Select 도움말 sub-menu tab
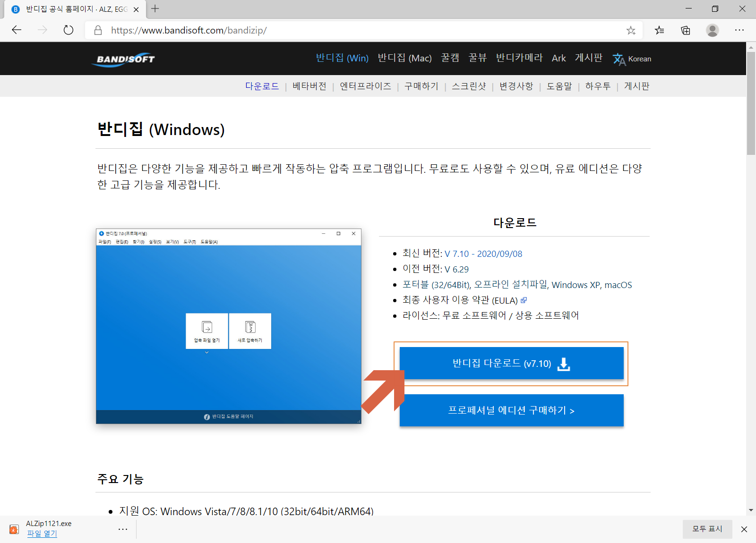Screen dimensions: 756x543 (x=559, y=86)
